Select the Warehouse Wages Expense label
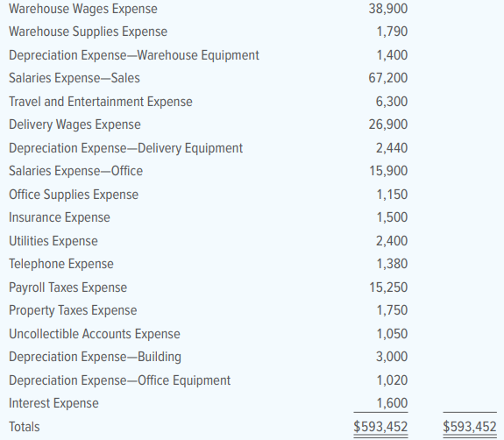 click(x=83, y=9)
